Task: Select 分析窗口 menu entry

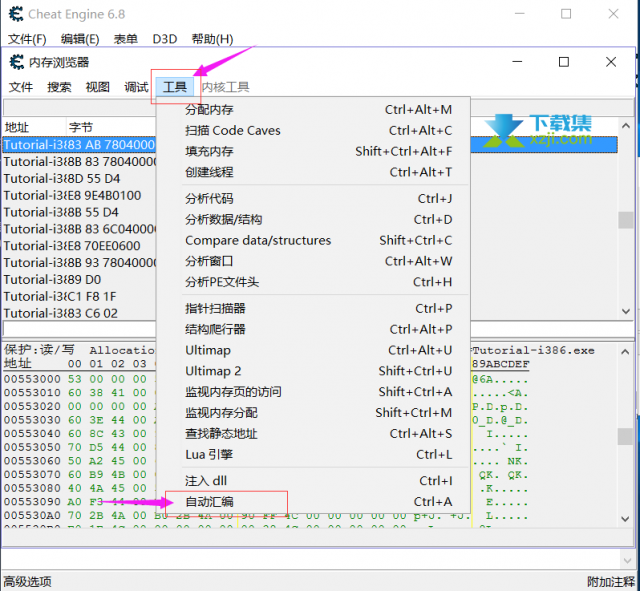Action: 313,261
